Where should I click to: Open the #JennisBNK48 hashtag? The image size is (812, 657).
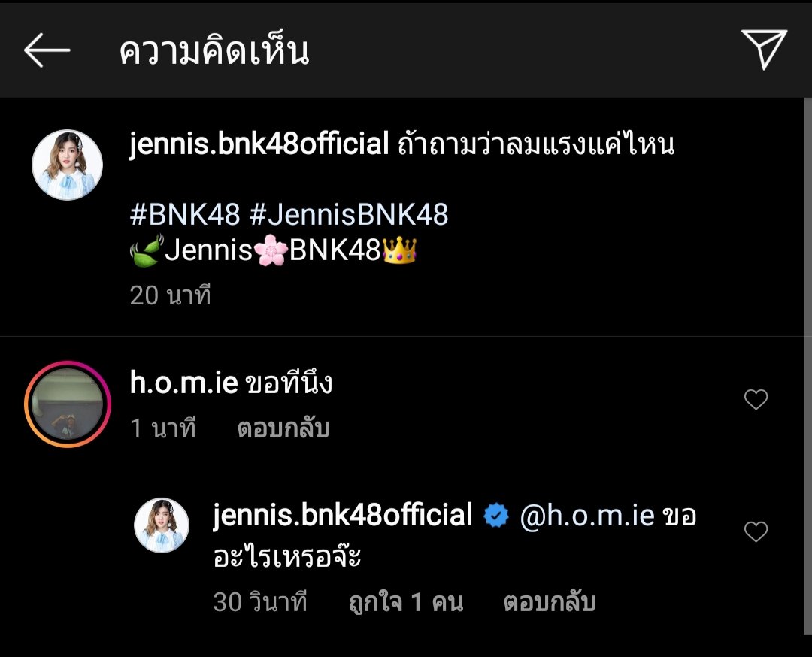[x=349, y=215]
